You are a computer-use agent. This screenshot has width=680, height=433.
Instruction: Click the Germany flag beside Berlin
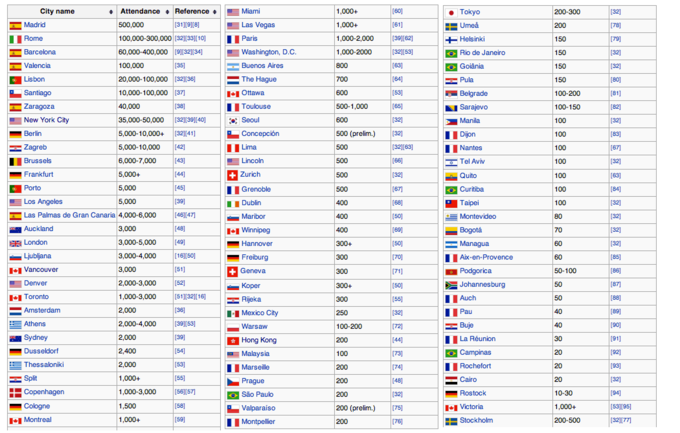coord(15,134)
